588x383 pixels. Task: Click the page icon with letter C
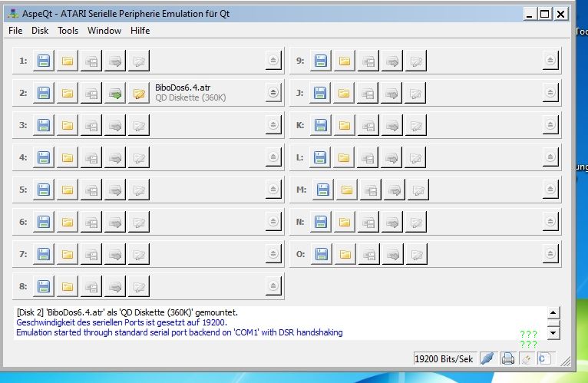[544, 358]
